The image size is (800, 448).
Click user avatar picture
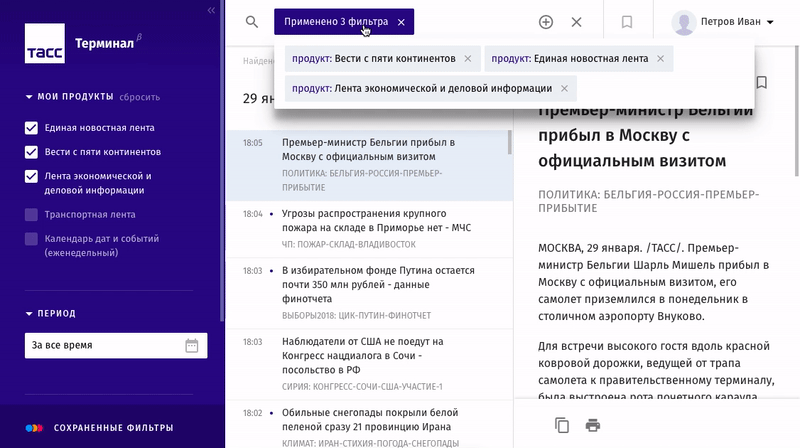pos(684,22)
